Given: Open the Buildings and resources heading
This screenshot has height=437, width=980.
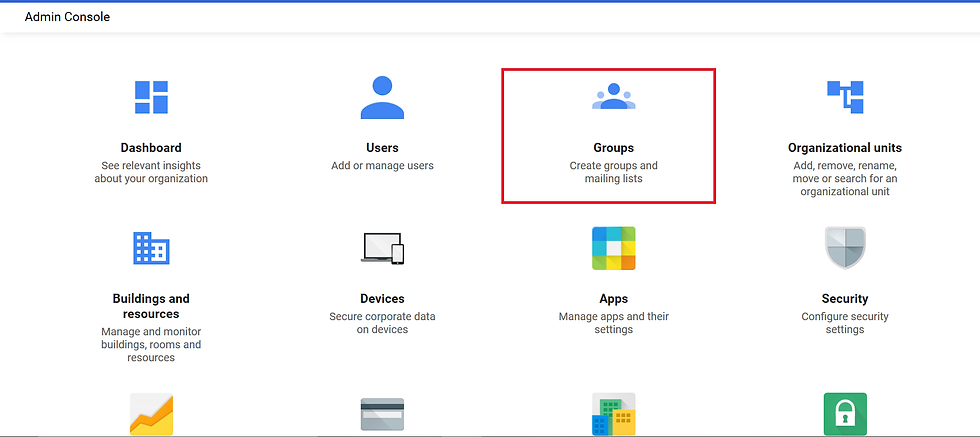Looking at the screenshot, I should pyautogui.click(x=151, y=306).
